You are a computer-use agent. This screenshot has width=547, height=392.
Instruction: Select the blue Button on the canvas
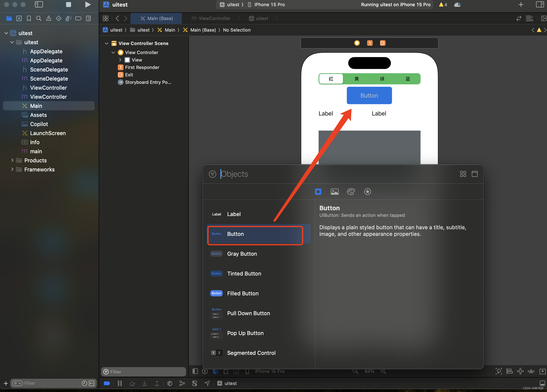click(369, 95)
